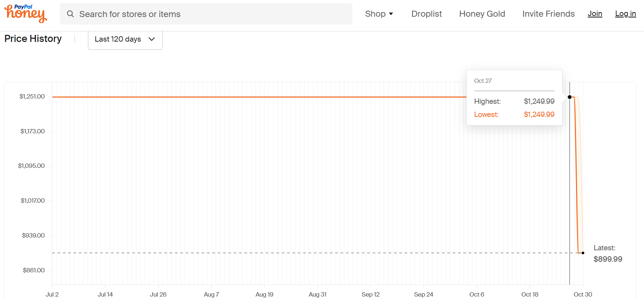Click the dashed lowest price line
The width and height of the screenshot is (644, 299).
pyautogui.click(x=313, y=253)
